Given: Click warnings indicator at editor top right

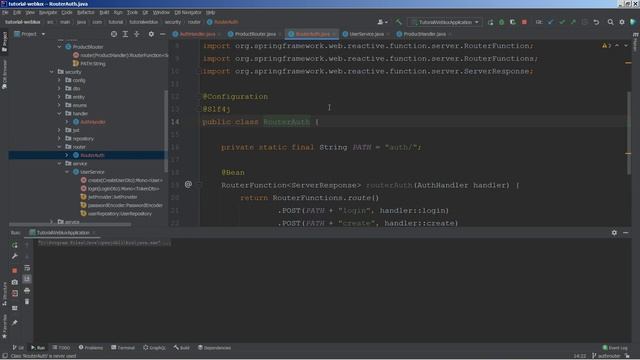Looking at the screenshot, I should click(x=607, y=46).
